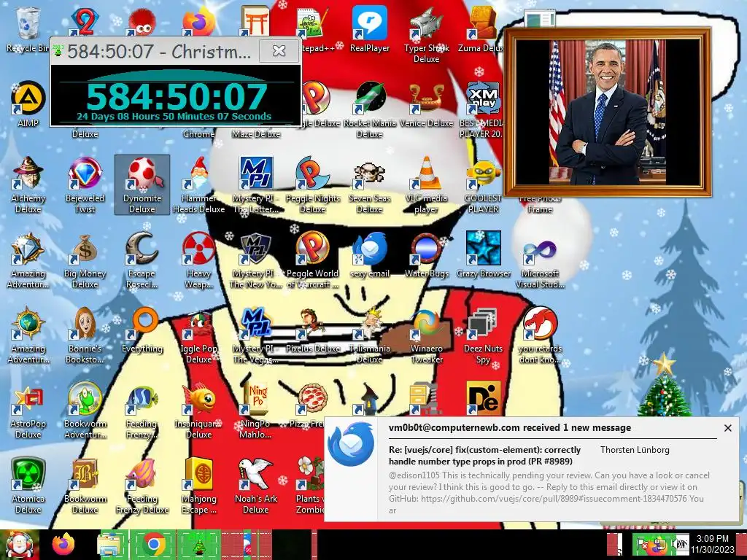
Task: Open Alchemy Deluxe shortcut
Action: point(28,186)
